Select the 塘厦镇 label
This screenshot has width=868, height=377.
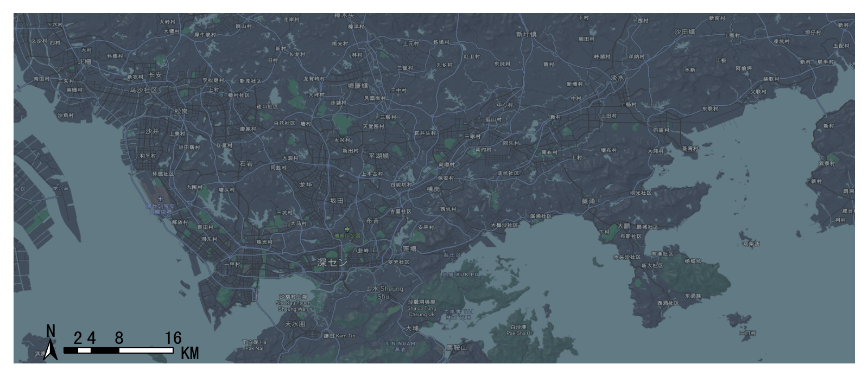pyautogui.click(x=358, y=86)
